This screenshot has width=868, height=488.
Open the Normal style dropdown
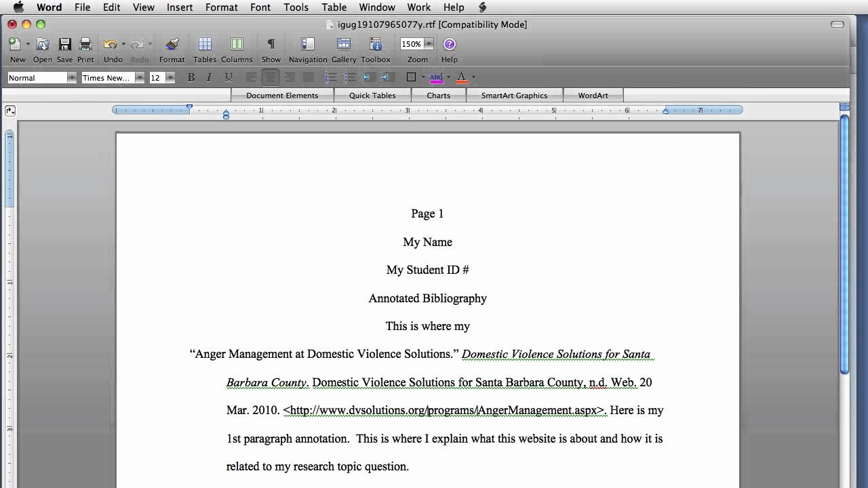click(71, 78)
